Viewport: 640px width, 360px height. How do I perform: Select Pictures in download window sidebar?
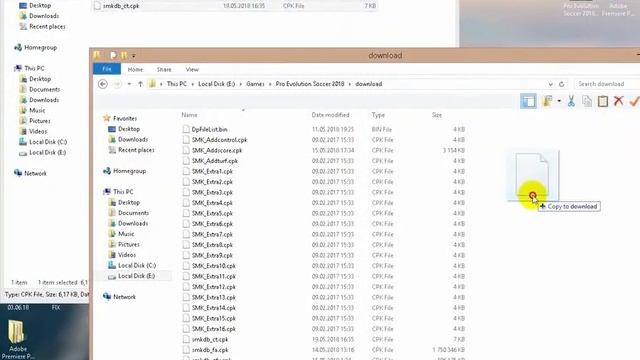129,244
